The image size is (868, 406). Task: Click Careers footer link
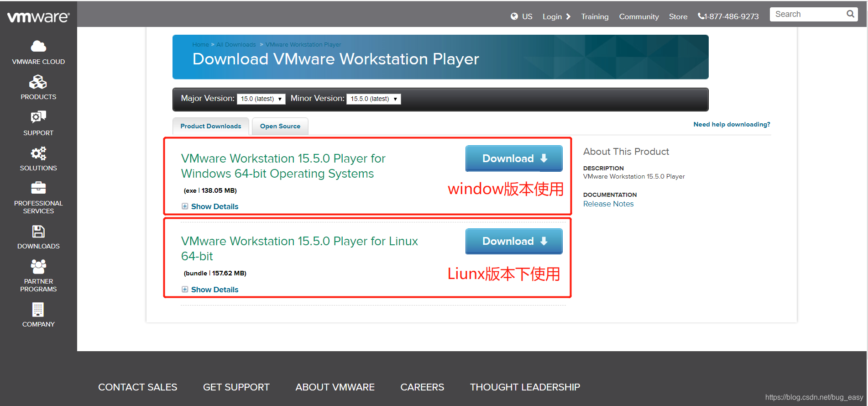[x=422, y=387]
